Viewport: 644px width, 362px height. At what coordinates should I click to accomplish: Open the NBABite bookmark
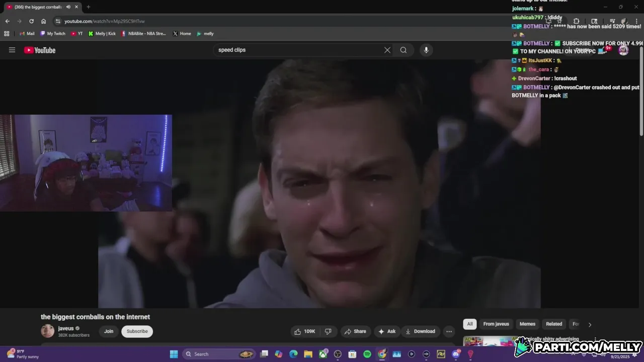pyautogui.click(x=143, y=34)
